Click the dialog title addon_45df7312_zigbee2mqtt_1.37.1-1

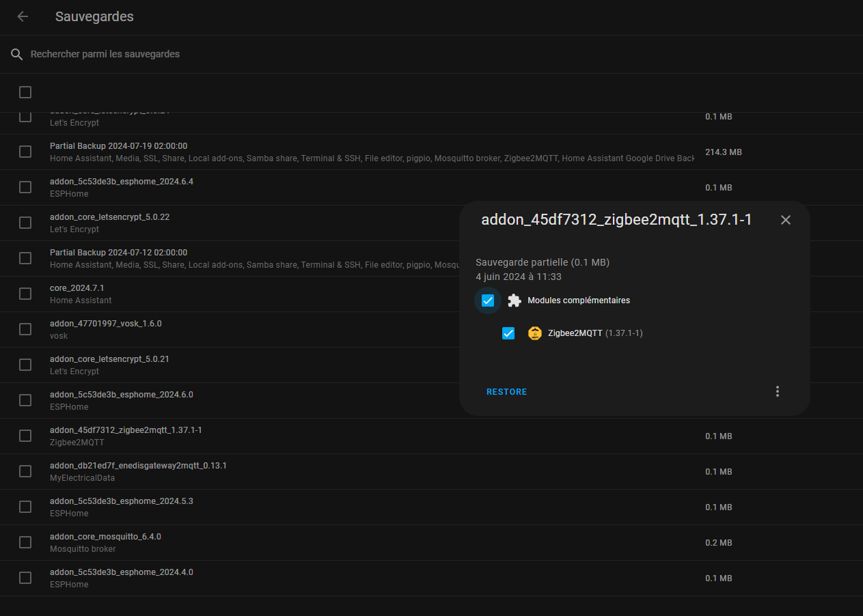616,220
